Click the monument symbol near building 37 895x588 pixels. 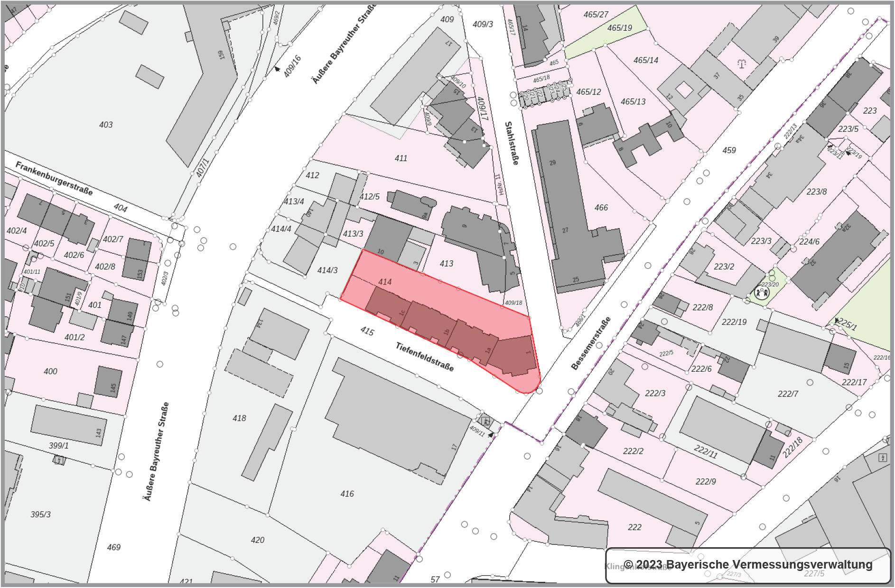click(x=741, y=63)
